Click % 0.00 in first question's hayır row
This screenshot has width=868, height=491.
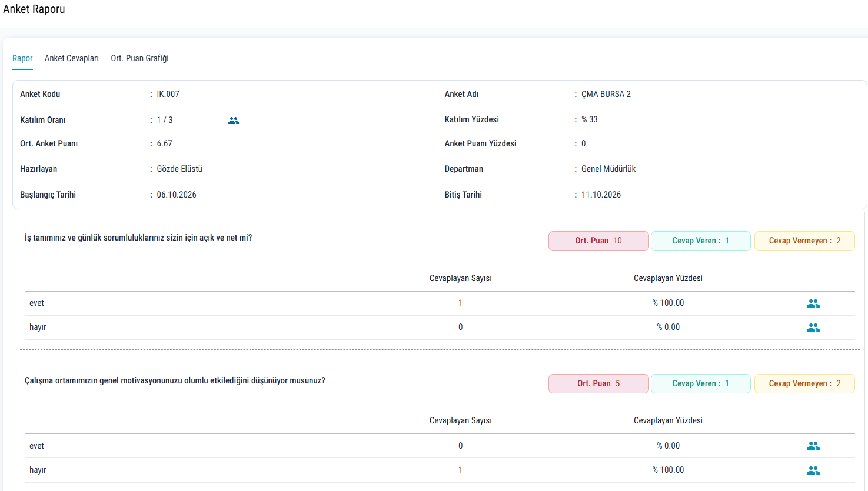point(668,327)
